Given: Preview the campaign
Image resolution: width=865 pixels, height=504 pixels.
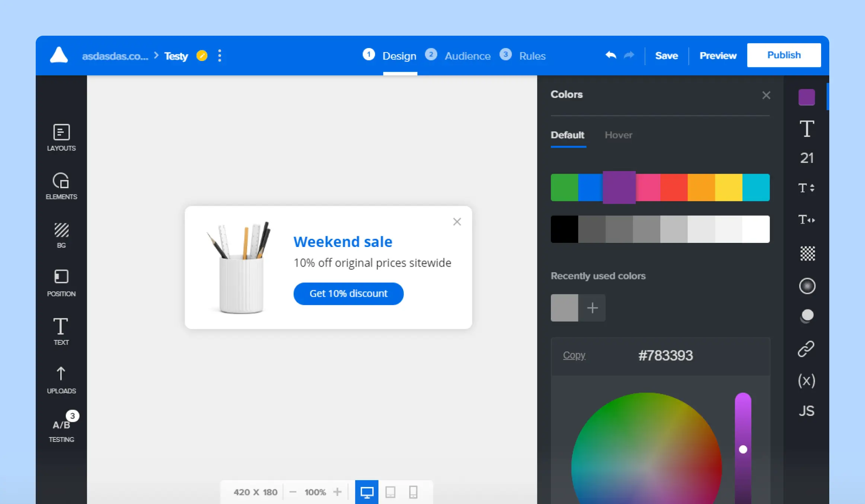Looking at the screenshot, I should 718,55.
